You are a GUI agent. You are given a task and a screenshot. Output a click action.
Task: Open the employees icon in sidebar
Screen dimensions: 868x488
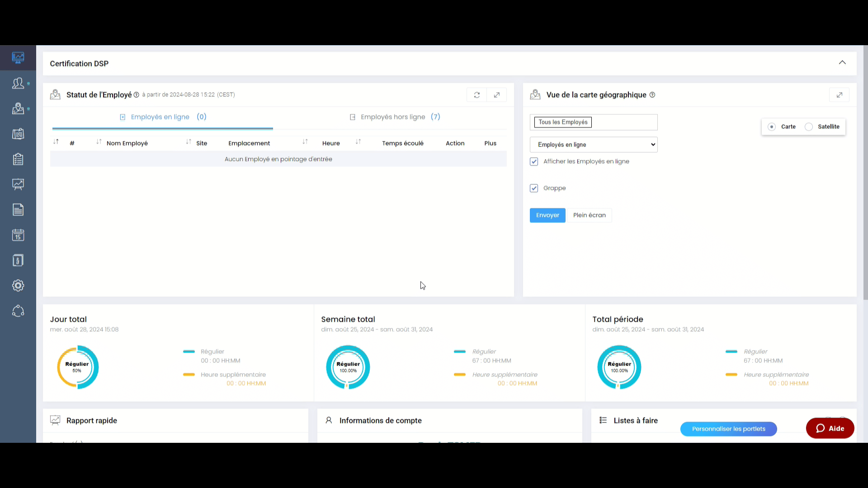click(x=18, y=83)
